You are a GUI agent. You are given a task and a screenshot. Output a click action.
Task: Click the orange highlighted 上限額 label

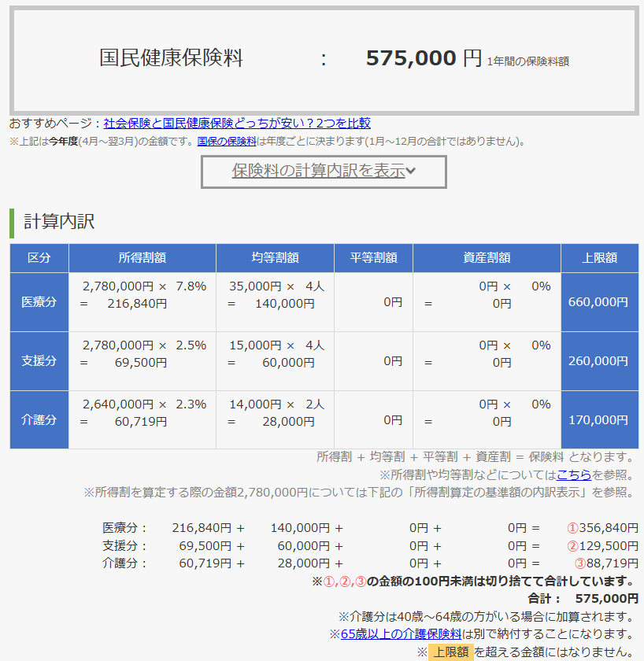pos(451,652)
